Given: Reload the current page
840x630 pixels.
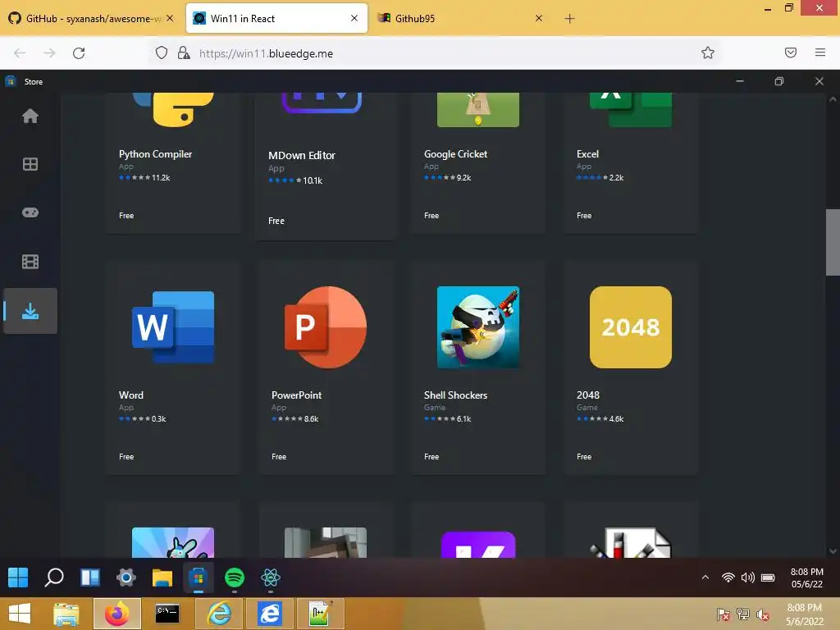Looking at the screenshot, I should point(79,53).
